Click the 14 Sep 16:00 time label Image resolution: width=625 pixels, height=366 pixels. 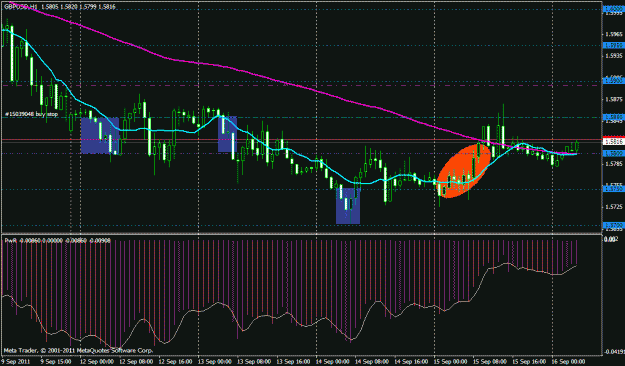pyautogui.click(x=412, y=361)
